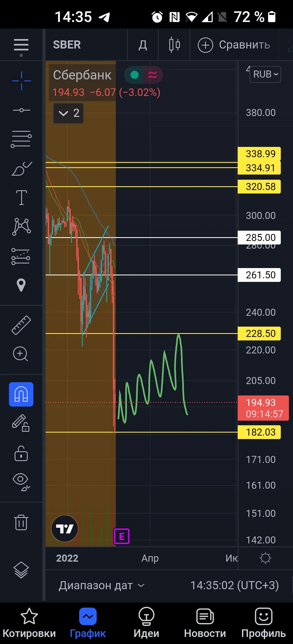
Task: Tap the red 194.93 current price label
Action: [263, 408]
